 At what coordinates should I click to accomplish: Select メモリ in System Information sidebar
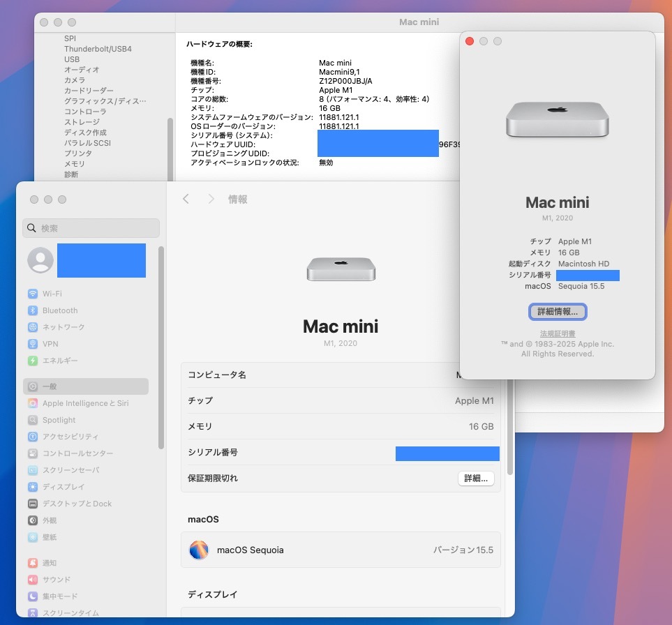click(75, 164)
